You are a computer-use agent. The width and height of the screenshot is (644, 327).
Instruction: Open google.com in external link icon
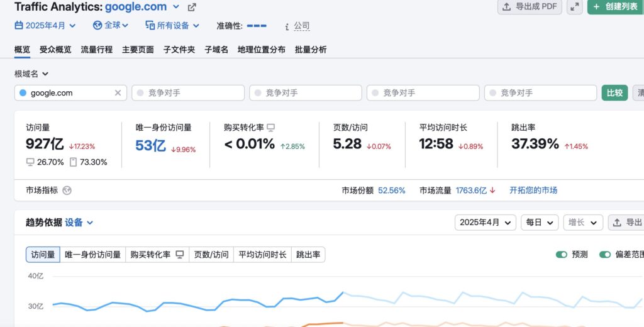(x=192, y=8)
